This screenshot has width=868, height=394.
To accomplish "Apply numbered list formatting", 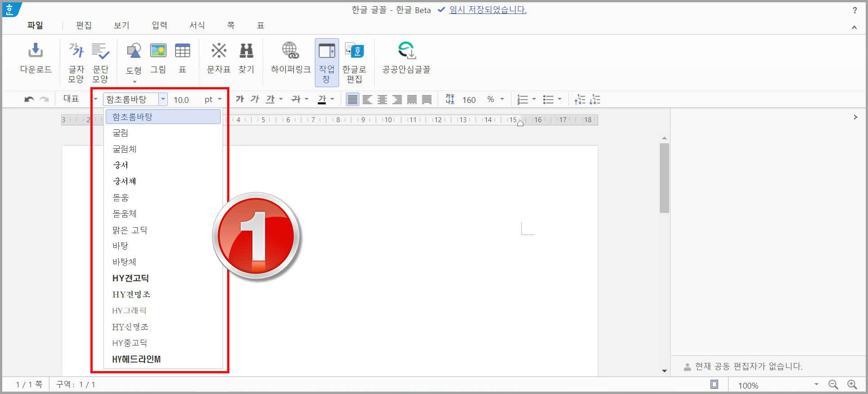I will coord(523,99).
